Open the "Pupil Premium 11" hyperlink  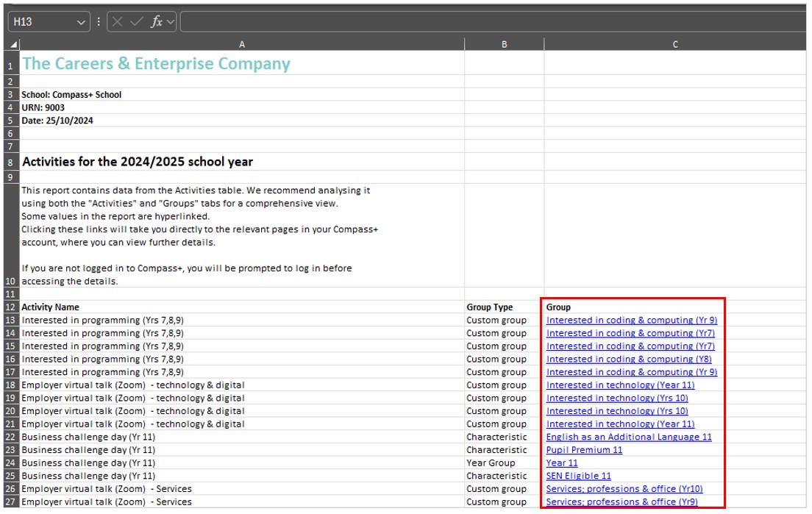[584, 450]
